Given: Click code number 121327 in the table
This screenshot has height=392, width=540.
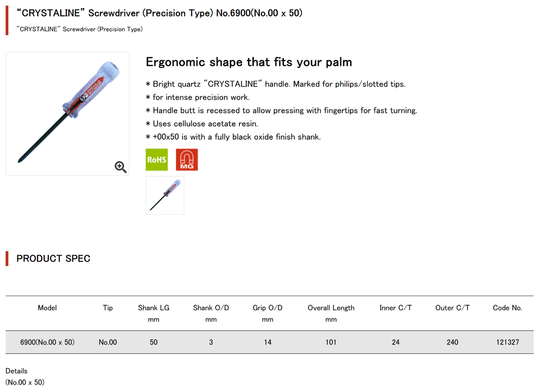Looking at the screenshot, I should click(507, 342).
